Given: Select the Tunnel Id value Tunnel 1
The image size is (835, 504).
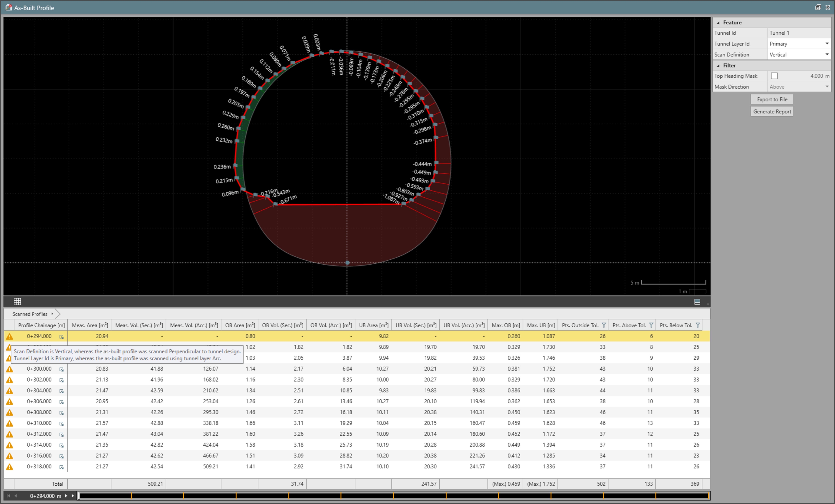Looking at the screenshot, I should [779, 33].
